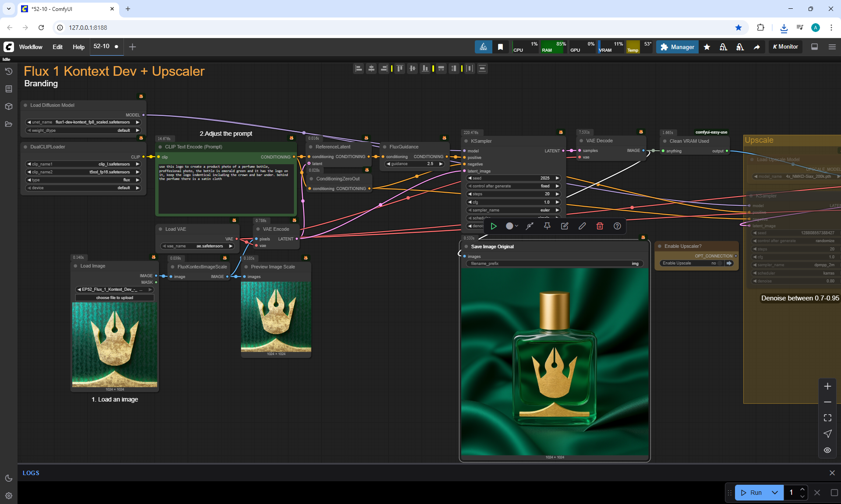Toggle Enable Upscale switch

pos(719,263)
